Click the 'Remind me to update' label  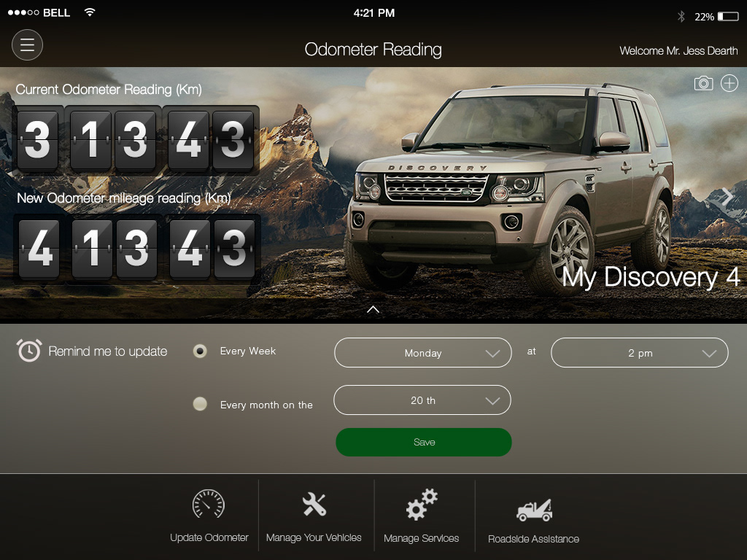[x=108, y=351]
